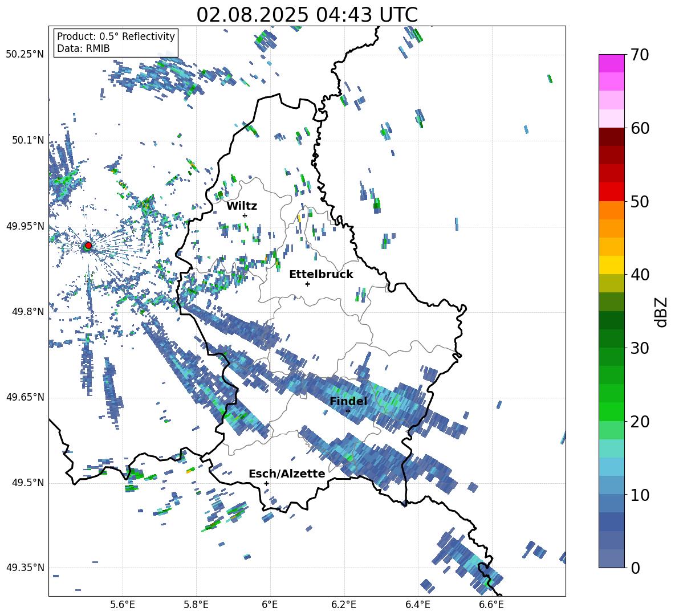Click the dark red colorbar segment below 60
Image resolution: width=675 pixels, height=616 pixels.
tap(611, 137)
